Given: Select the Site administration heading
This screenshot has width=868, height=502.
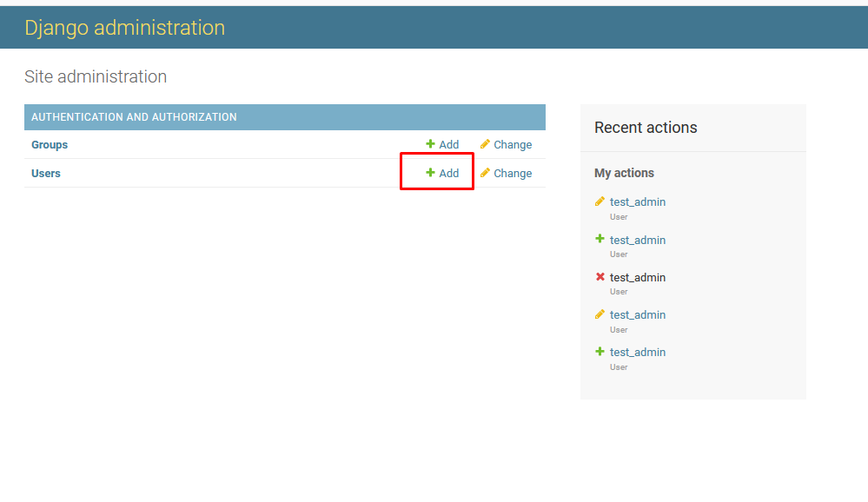Looking at the screenshot, I should pyautogui.click(x=96, y=76).
